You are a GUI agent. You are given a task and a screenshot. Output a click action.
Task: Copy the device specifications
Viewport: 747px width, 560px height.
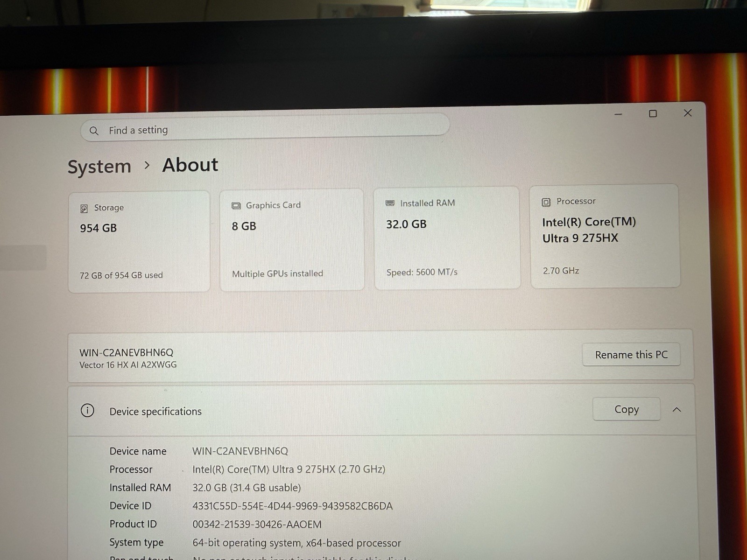pyautogui.click(x=627, y=409)
